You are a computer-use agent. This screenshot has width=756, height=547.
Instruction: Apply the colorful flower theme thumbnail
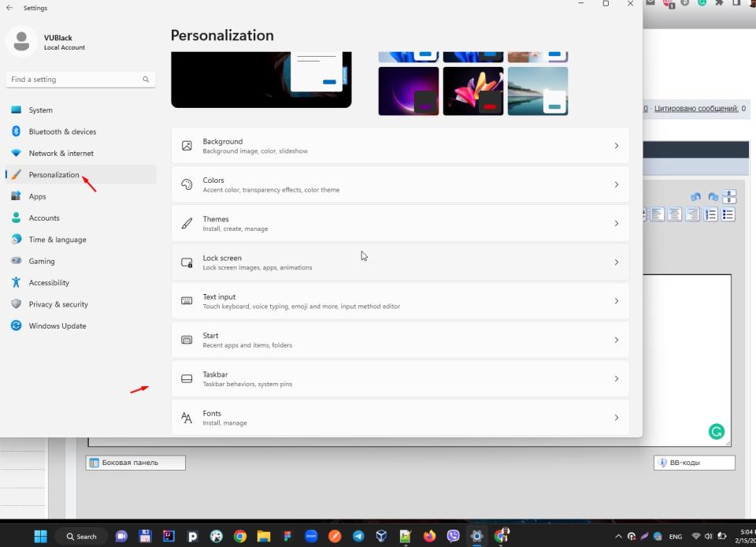tap(472, 91)
